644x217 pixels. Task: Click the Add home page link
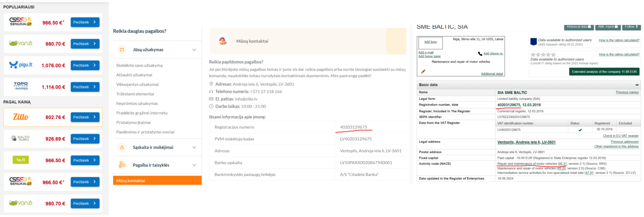click(429, 56)
